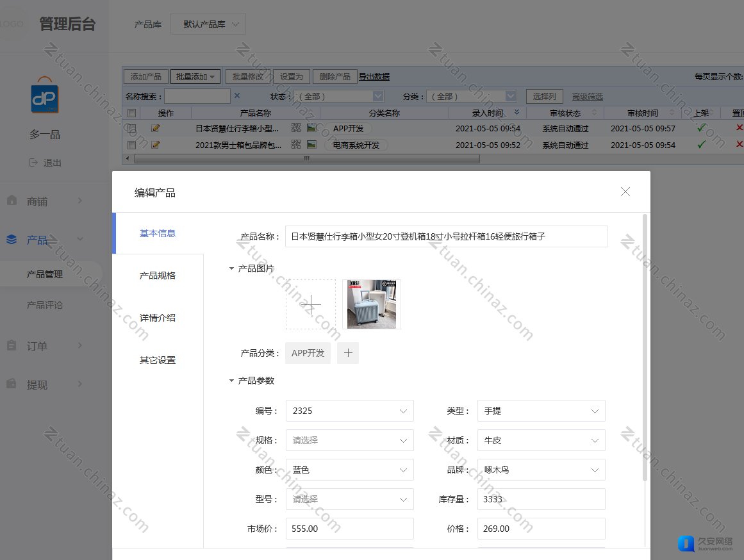Open 规格 dropdown
Image resolution: width=744 pixels, height=560 pixels.
(x=350, y=440)
